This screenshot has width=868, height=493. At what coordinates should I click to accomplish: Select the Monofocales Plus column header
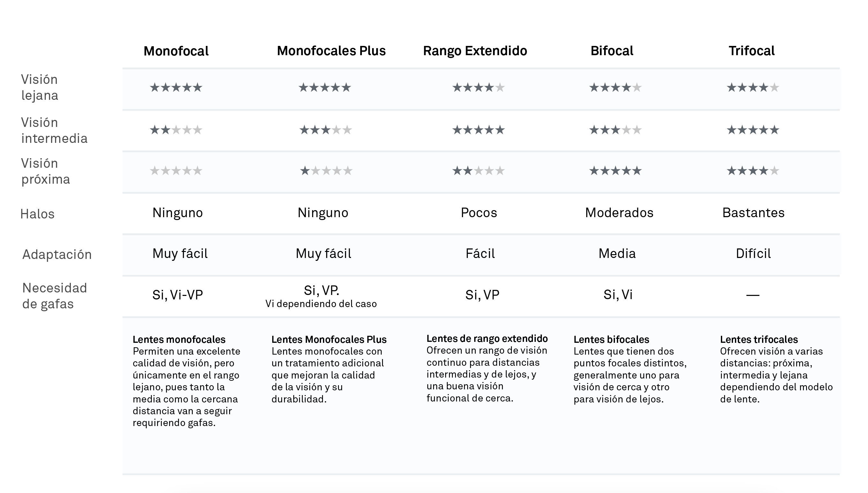tap(331, 51)
